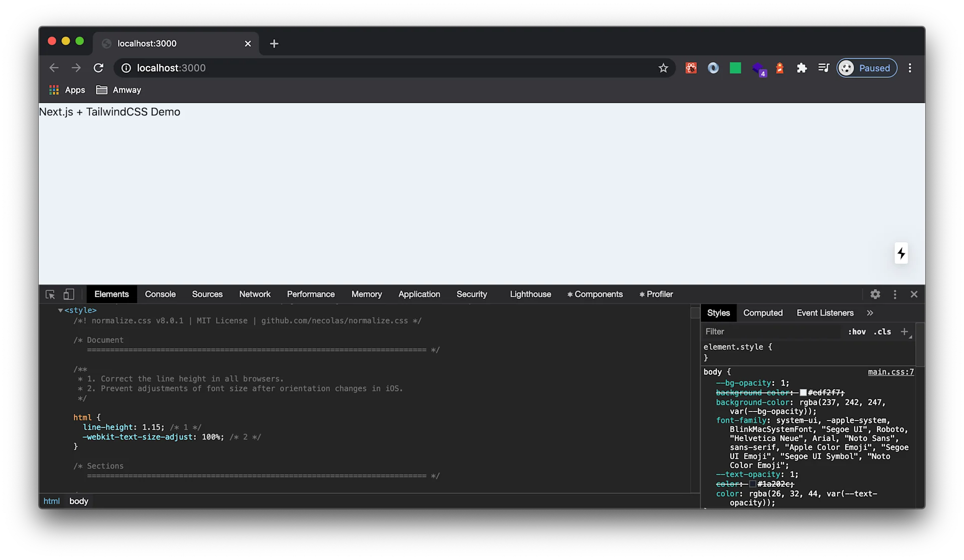The width and height of the screenshot is (964, 560).
Task: Open main.css:7 source link
Action: click(x=891, y=372)
